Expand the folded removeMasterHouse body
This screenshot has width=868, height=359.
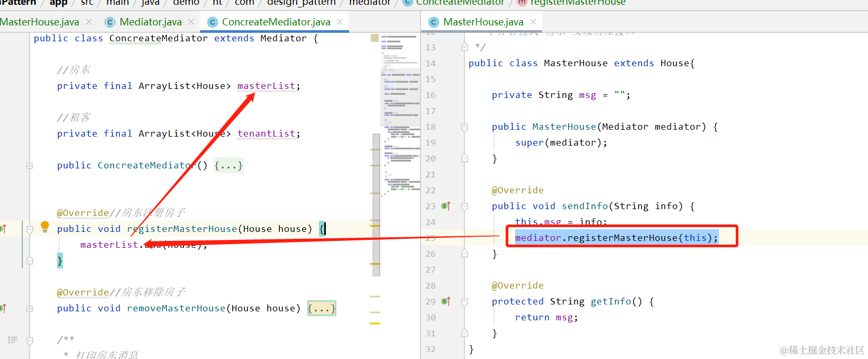322,308
